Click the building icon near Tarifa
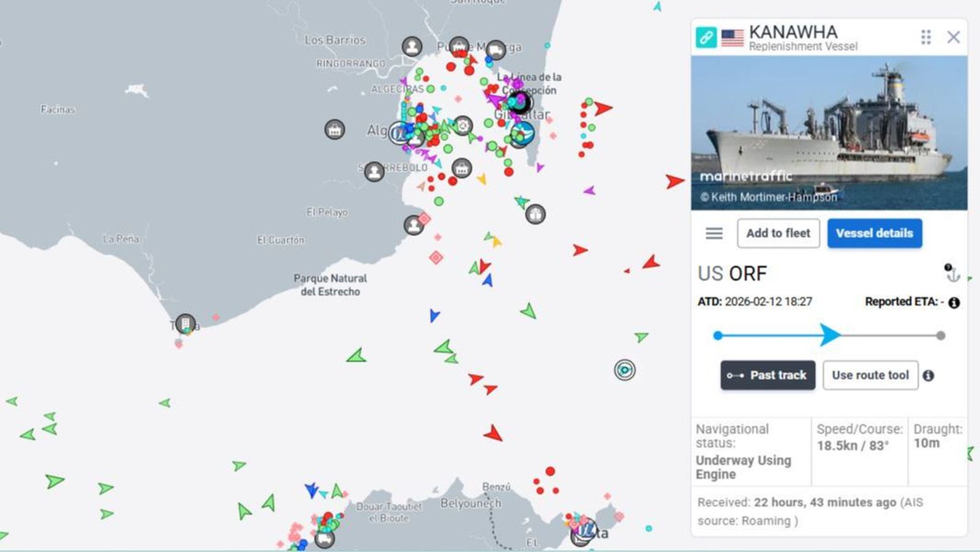 coord(184,323)
